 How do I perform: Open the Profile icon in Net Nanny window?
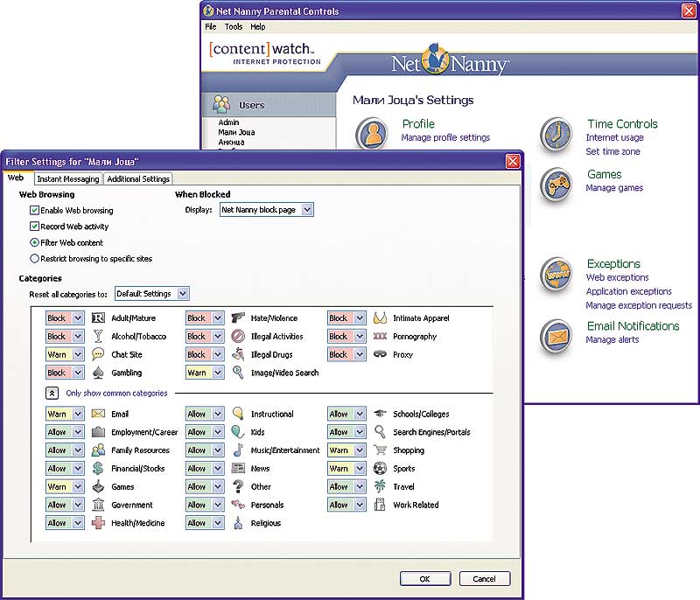[x=372, y=133]
